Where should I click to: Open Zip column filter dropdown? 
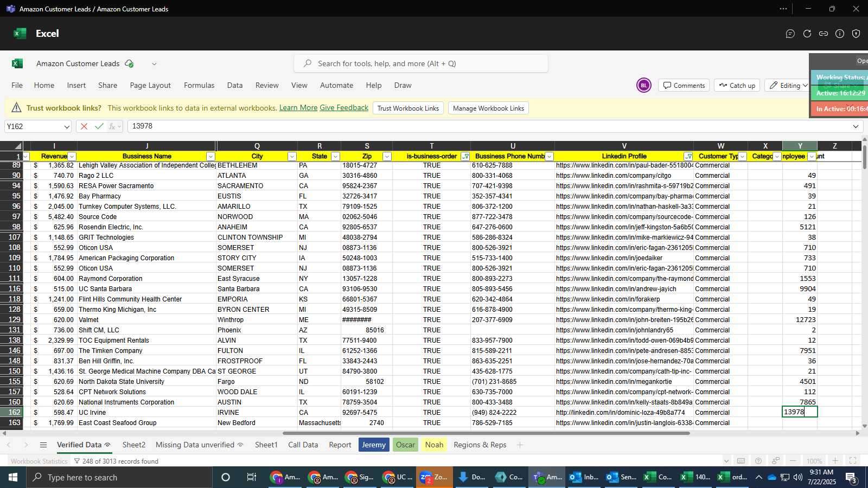387,156
